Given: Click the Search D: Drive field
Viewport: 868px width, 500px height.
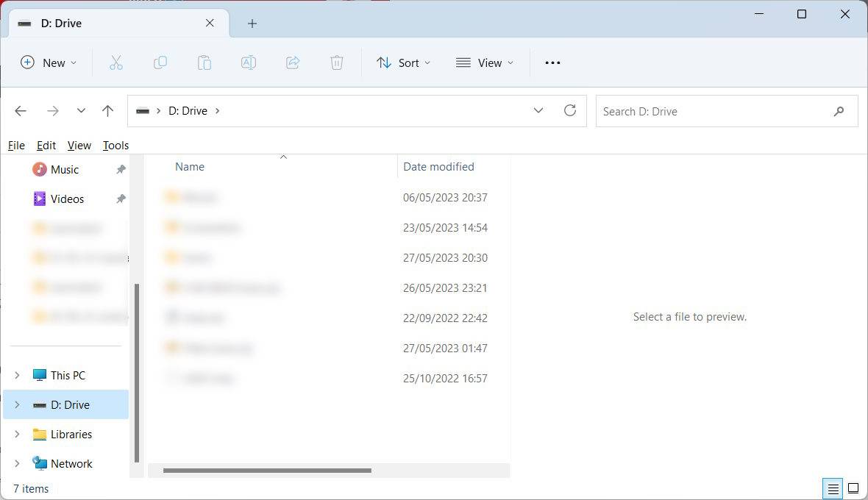Looking at the screenshot, I should 714,112.
